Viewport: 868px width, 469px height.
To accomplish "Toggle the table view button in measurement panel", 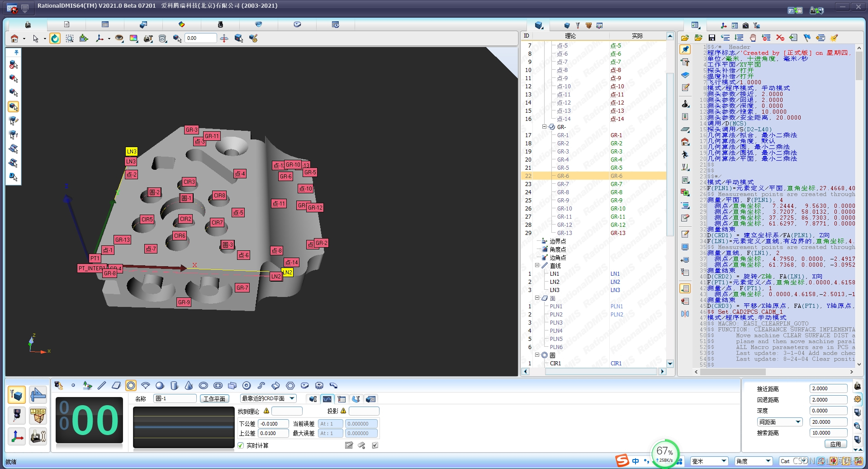I will [x=342, y=399].
